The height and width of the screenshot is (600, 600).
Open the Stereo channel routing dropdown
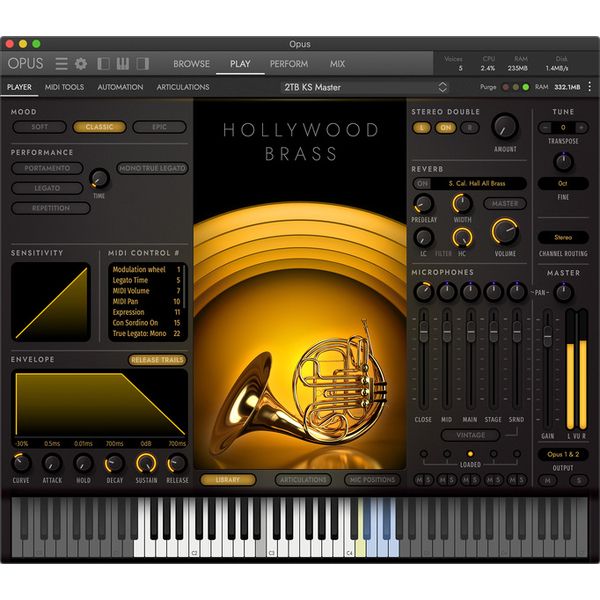(x=563, y=238)
